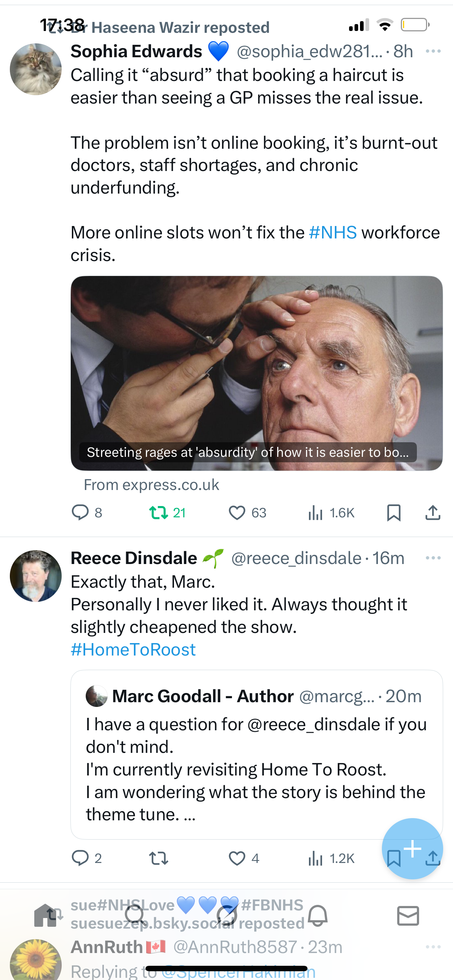Like Reece Dinsdale's tweet

(237, 858)
